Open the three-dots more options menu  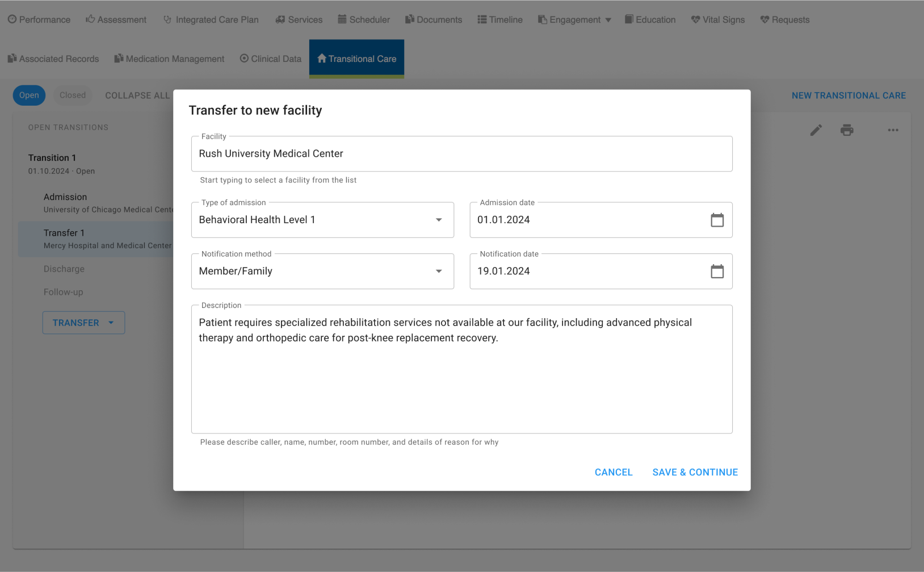(893, 131)
